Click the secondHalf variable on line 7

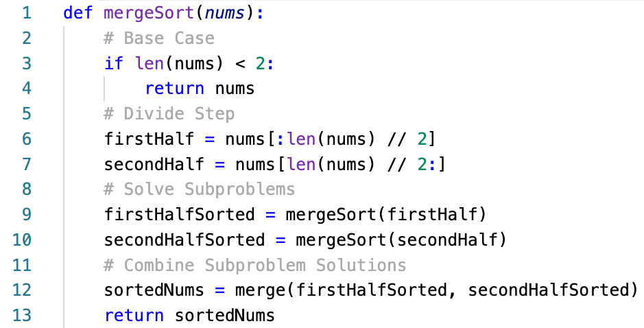pos(154,165)
